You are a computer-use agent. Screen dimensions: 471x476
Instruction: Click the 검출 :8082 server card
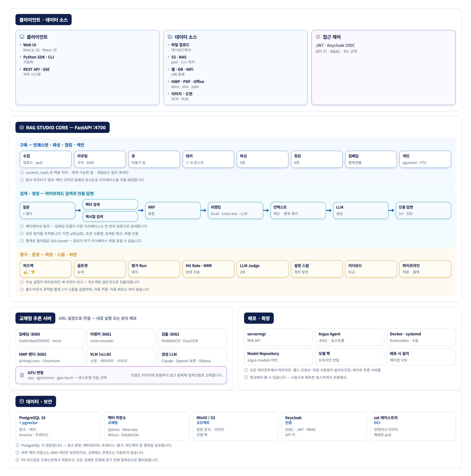[193, 337]
